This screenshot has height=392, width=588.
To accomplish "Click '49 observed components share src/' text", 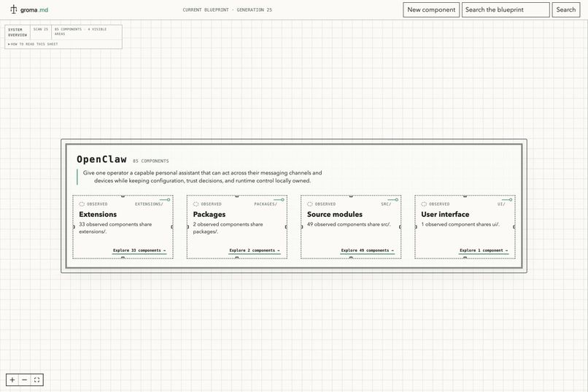I will pyautogui.click(x=349, y=224).
